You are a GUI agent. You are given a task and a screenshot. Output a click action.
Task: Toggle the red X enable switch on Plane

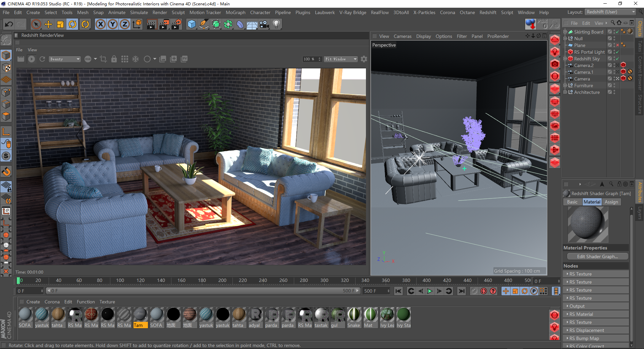[x=618, y=45]
